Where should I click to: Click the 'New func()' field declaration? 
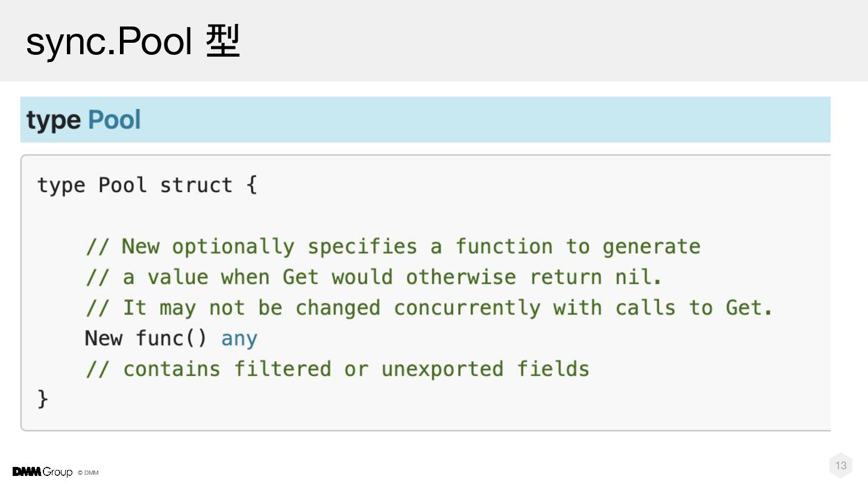[x=145, y=338]
